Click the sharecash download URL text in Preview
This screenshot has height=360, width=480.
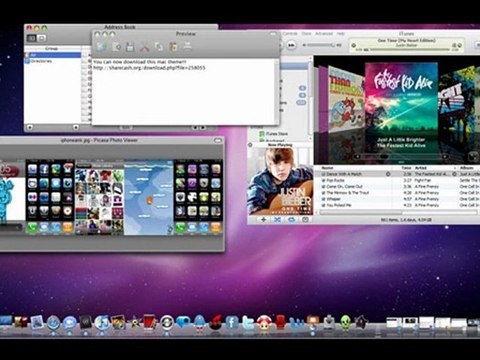coord(149,68)
